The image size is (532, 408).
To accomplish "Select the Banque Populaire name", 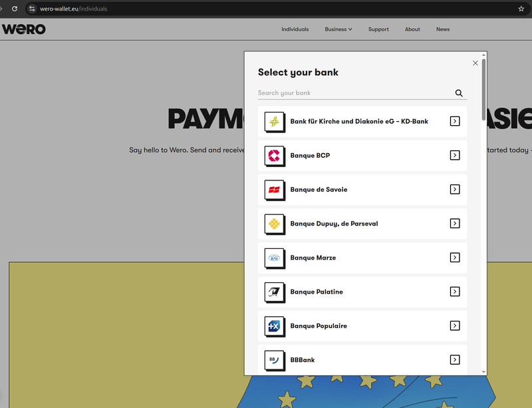I will pyautogui.click(x=319, y=325).
